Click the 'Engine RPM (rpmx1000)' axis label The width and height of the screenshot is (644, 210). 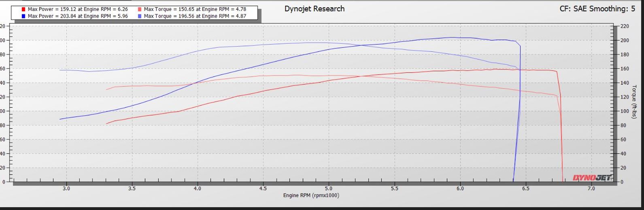(x=311, y=195)
